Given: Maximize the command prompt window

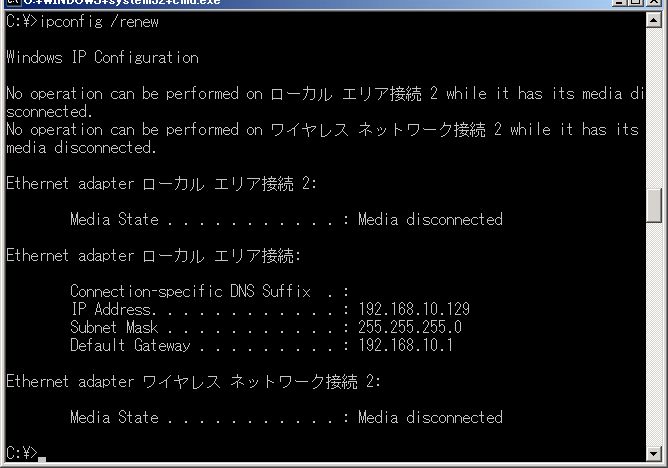Looking at the screenshot, I should pos(635,2).
